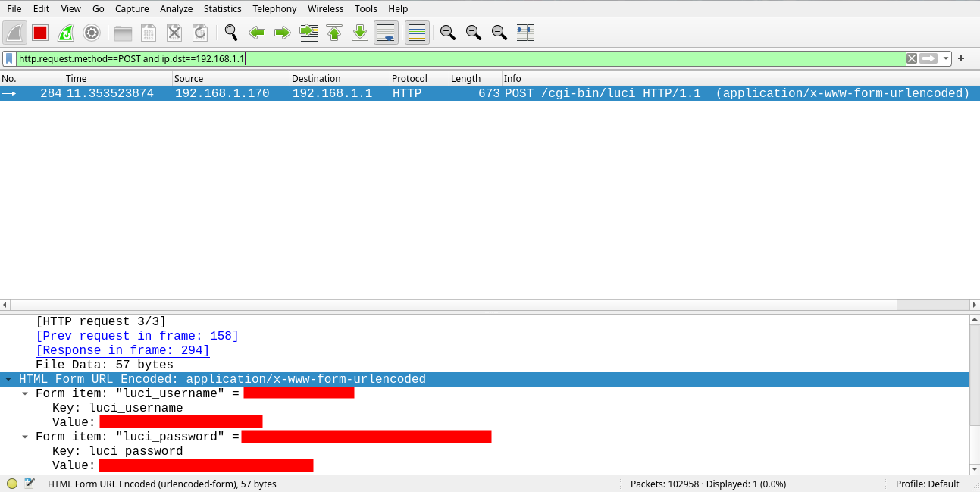Stop the running packet capture
Viewport: 980px width, 492px height.
coord(39,33)
